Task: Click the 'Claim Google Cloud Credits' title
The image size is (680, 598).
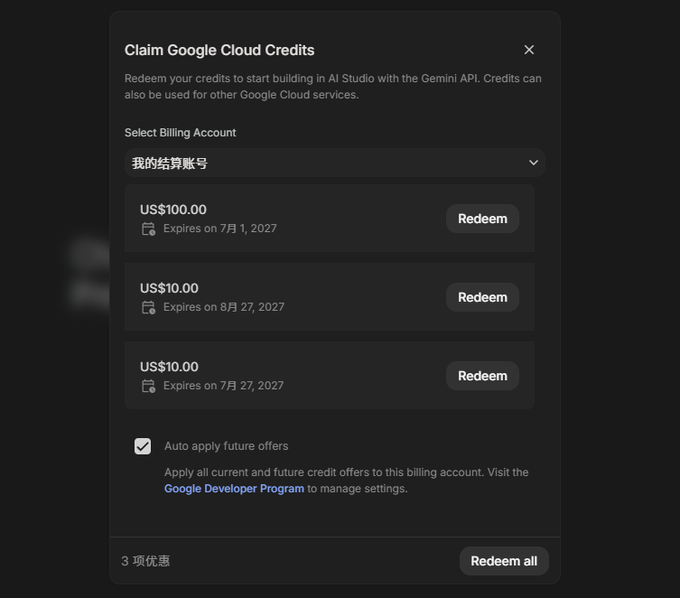Action: click(x=219, y=50)
